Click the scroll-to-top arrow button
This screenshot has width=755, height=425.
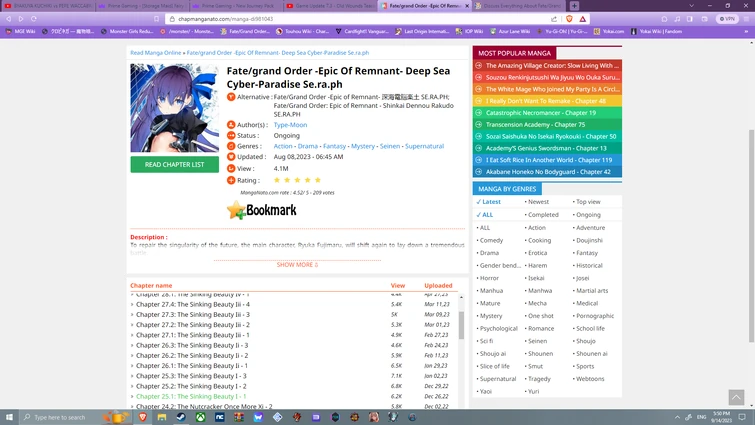point(736,398)
